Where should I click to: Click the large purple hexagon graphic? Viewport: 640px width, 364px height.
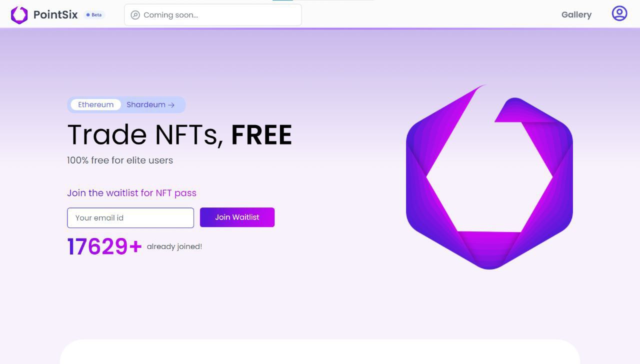coord(489,177)
